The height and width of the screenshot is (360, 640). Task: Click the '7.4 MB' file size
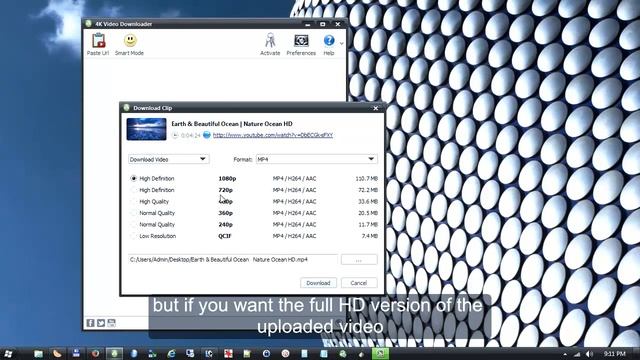tap(370, 236)
